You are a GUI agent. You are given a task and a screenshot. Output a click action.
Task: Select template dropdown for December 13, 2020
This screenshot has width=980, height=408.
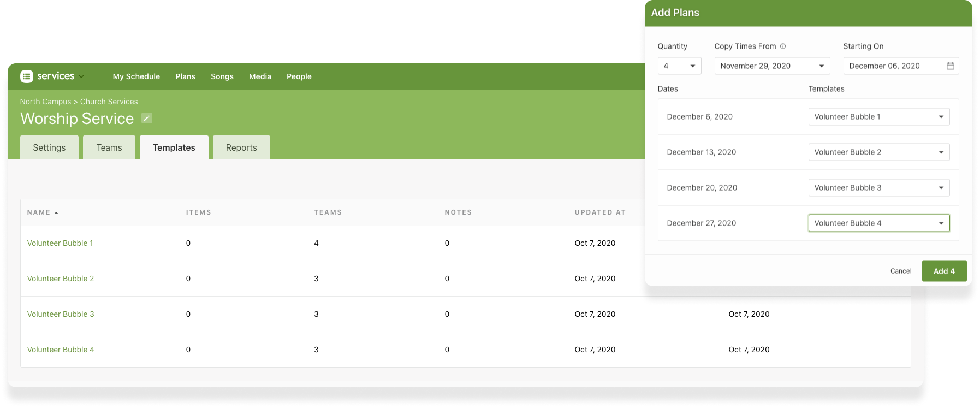[878, 152]
